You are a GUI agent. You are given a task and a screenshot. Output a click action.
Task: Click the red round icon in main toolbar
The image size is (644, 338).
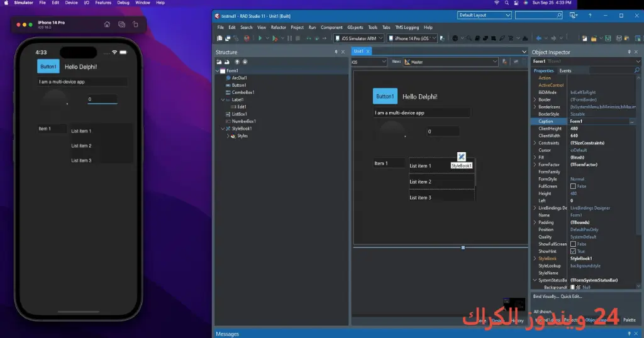click(247, 38)
